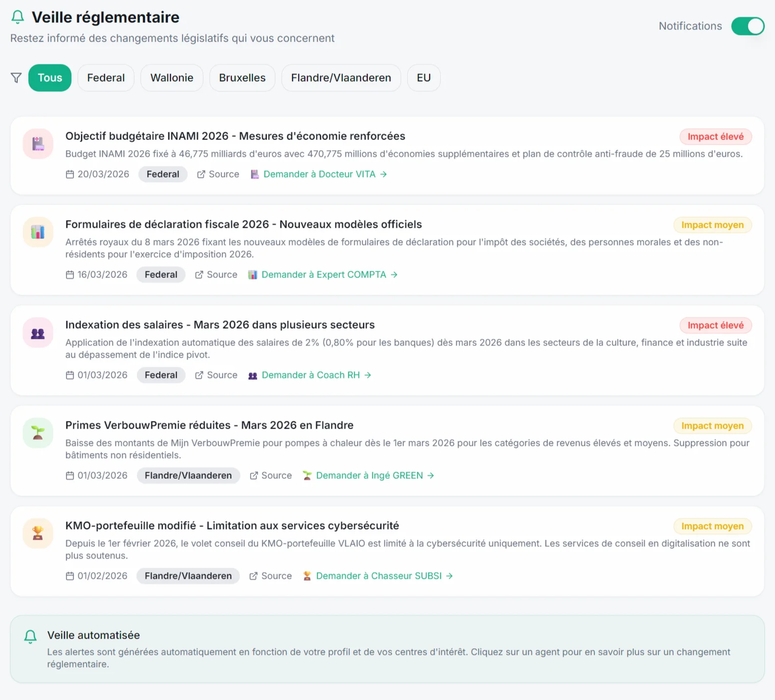Filter by Bruxelles region

coord(242,78)
